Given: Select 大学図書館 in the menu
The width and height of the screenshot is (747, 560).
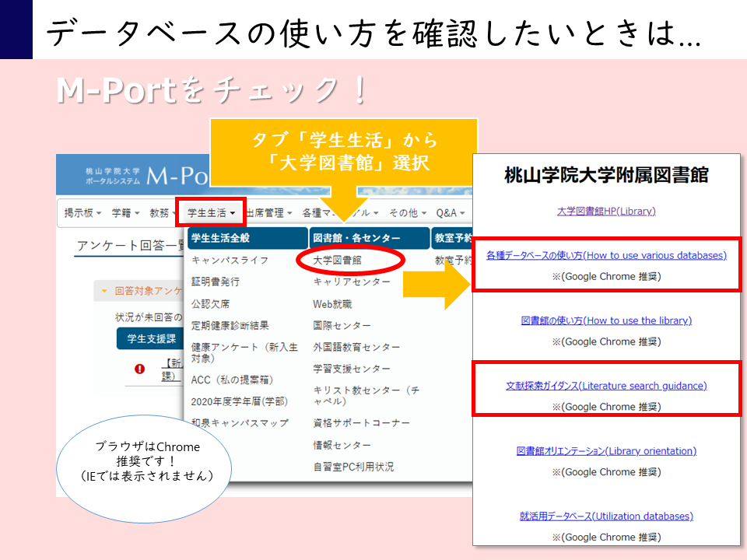Looking at the screenshot, I should (337, 260).
